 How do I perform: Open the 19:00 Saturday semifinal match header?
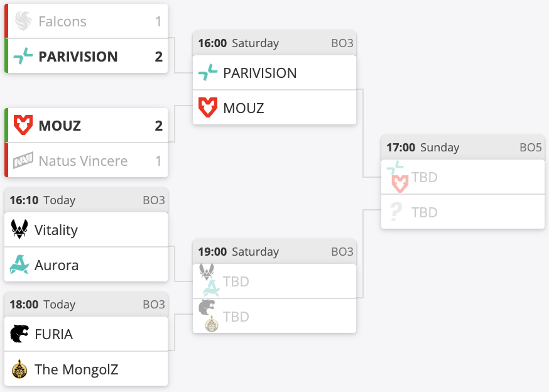click(x=274, y=252)
